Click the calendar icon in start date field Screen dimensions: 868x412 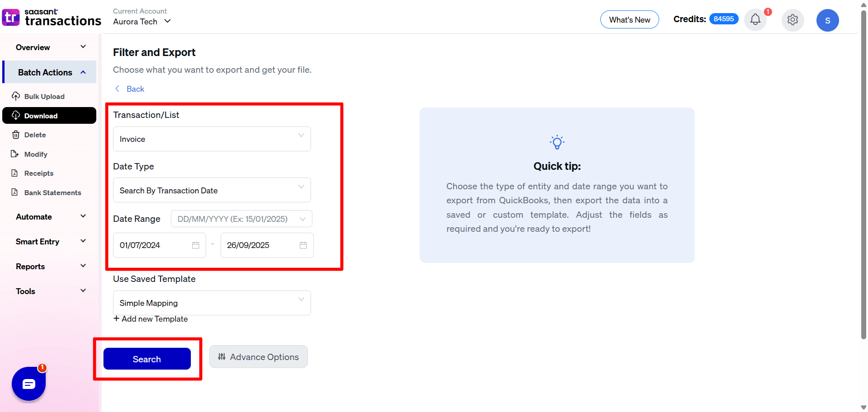(x=196, y=245)
